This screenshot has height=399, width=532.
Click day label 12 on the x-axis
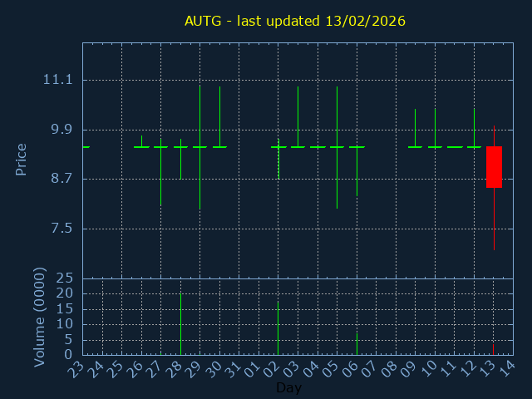coord(467,369)
